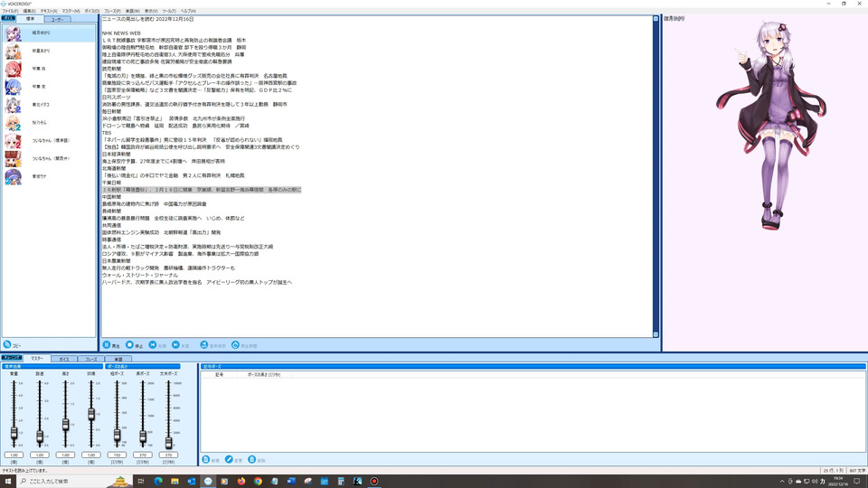Open the マスター menu in the menu bar
868x488 pixels.
pyautogui.click(x=71, y=11)
